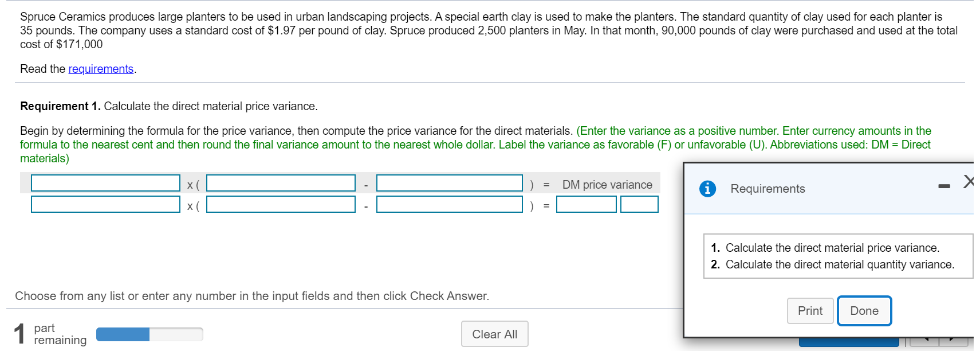This screenshot has width=980, height=351.
Task: Select requirement 1 text about price variance
Action: (832, 248)
